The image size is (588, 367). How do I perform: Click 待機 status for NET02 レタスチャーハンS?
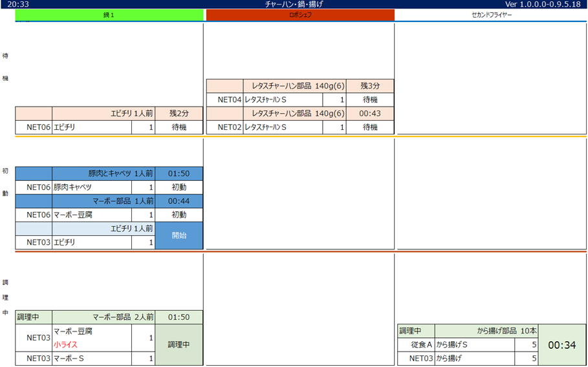369,127
